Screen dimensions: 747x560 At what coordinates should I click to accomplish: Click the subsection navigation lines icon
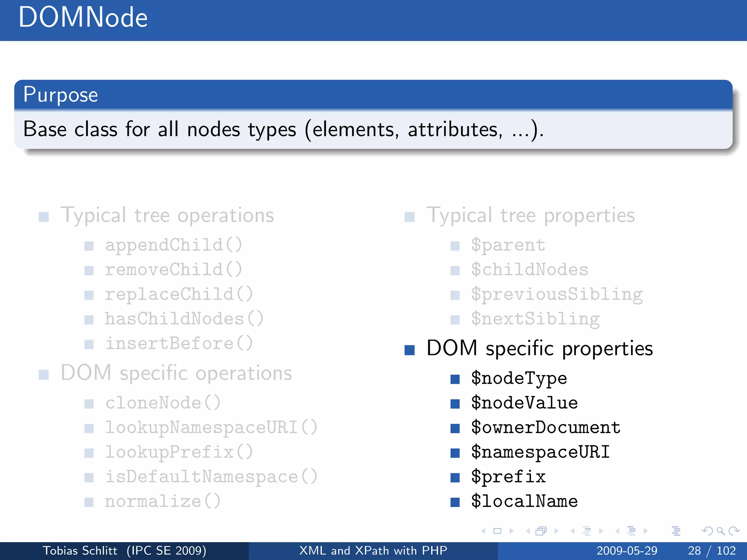587,531
